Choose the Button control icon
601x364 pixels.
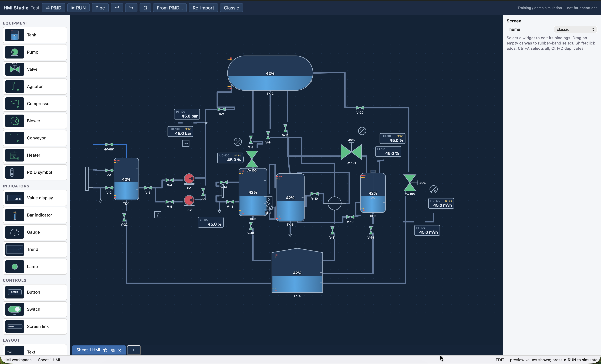(15, 292)
